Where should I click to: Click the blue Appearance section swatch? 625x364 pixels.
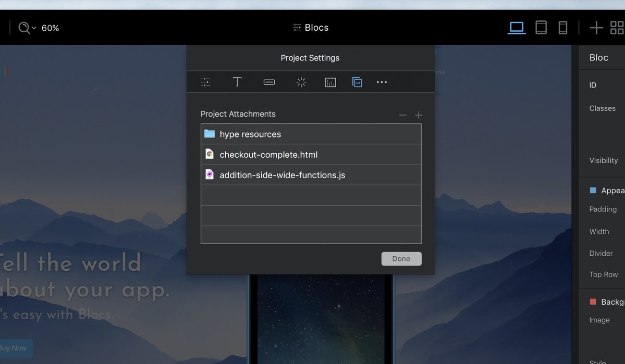(x=593, y=191)
